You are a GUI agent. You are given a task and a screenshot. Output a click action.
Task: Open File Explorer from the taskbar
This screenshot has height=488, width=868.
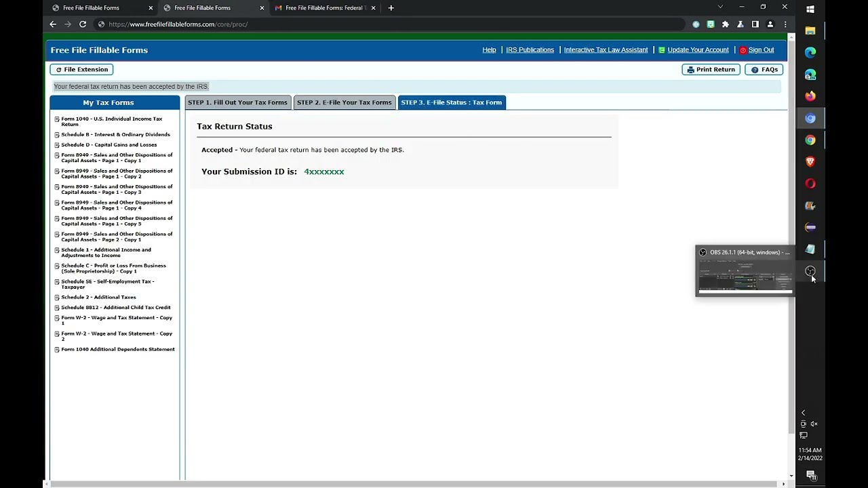tap(810, 30)
